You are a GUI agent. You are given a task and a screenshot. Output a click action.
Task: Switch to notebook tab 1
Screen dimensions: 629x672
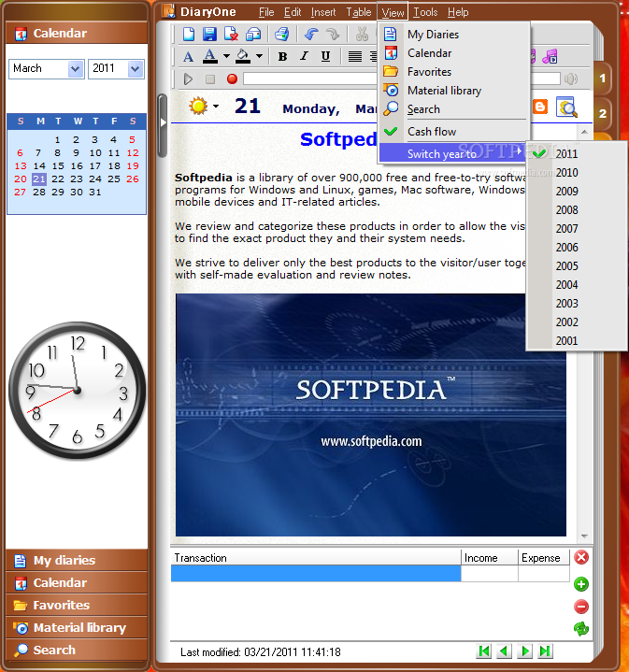pos(603,79)
